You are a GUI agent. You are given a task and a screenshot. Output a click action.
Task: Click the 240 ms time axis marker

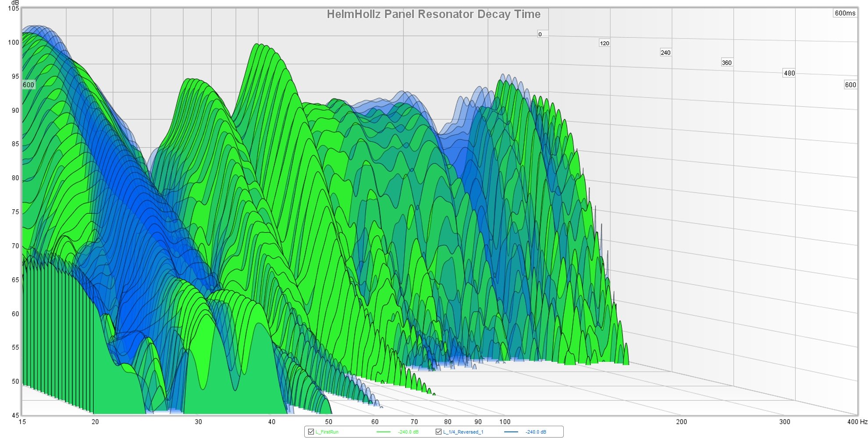pyautogui.click(x=665, y=53)
